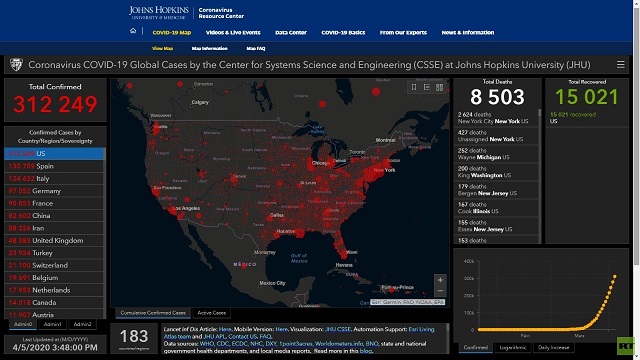640x360 pixels.
Task: Click the home icon in the navigation bar
Action: pos(133,31)
